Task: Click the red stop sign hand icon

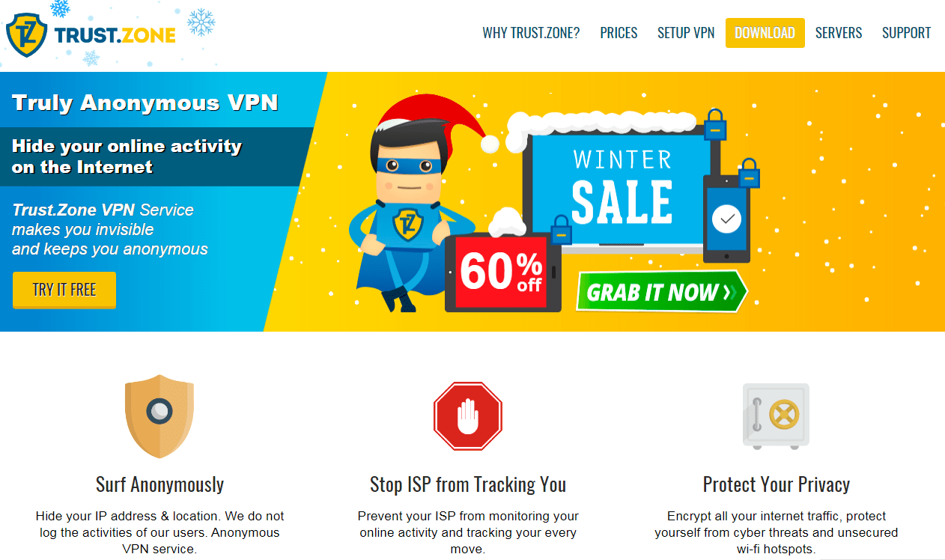Action: [x=468, y=416]
